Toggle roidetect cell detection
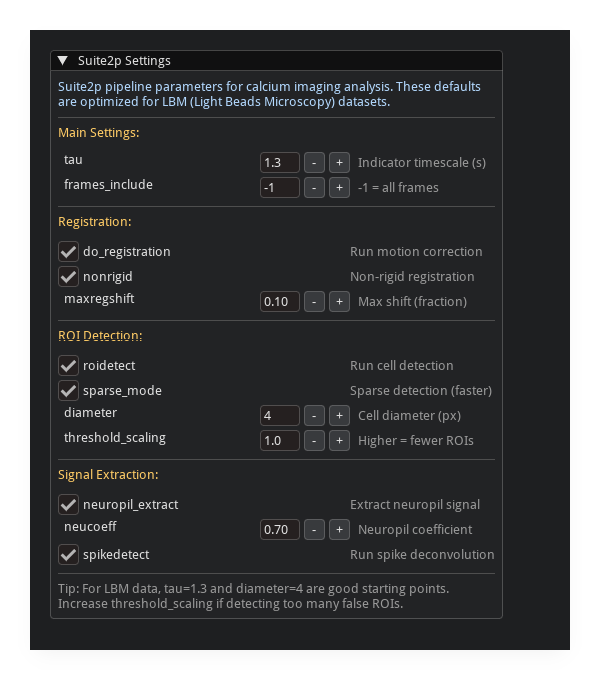 pyautogui.click(x=69, y=365)
